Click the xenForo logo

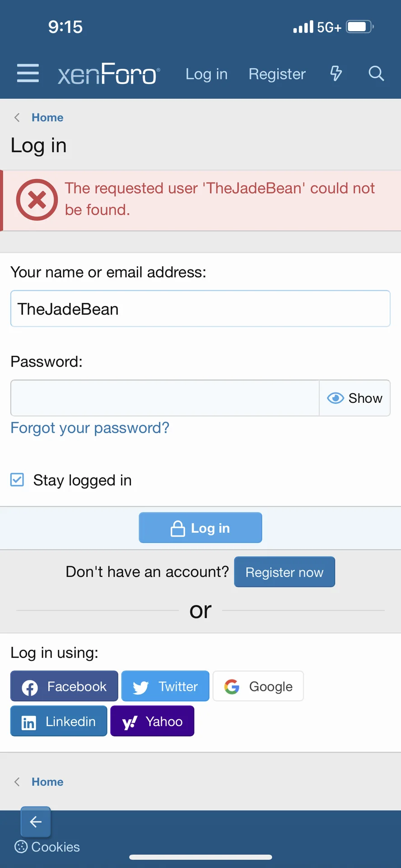click(109, 74)
